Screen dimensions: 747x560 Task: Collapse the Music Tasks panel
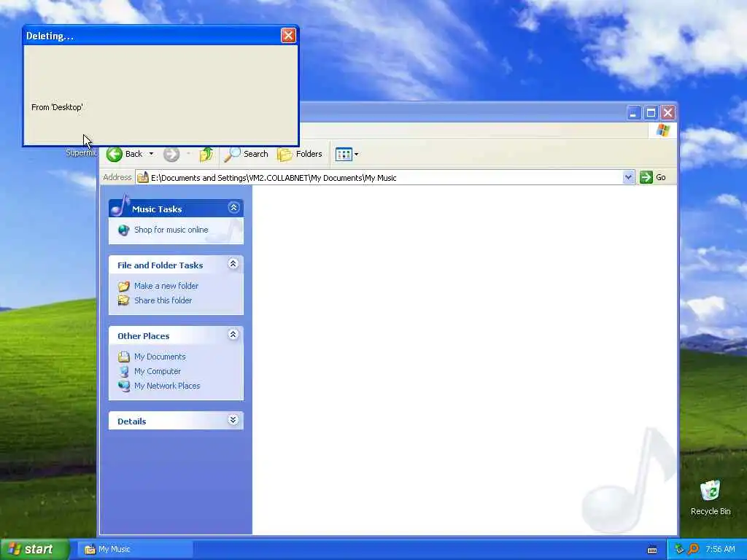(x=233, y=208)
